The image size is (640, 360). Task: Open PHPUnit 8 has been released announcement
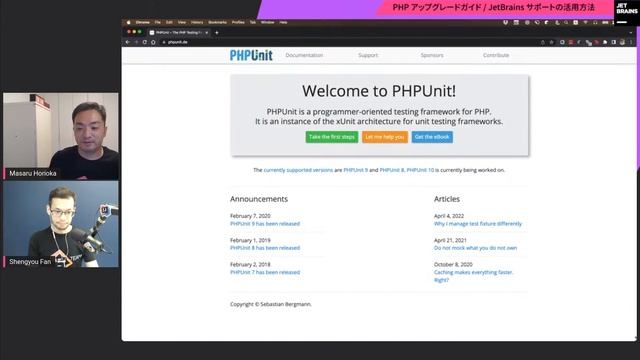click(265, 248)
